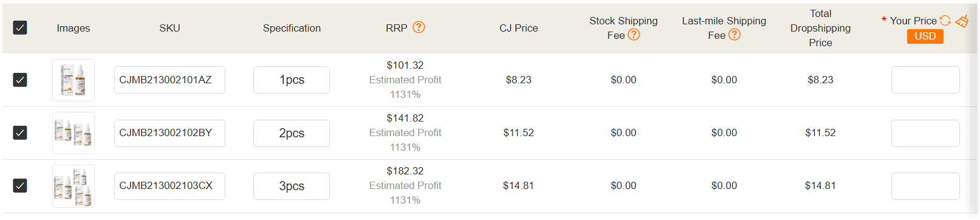Screen dimensions: 980x220
Task: Open the 1pcs product thumbnail image
Action: pos(74,80)
